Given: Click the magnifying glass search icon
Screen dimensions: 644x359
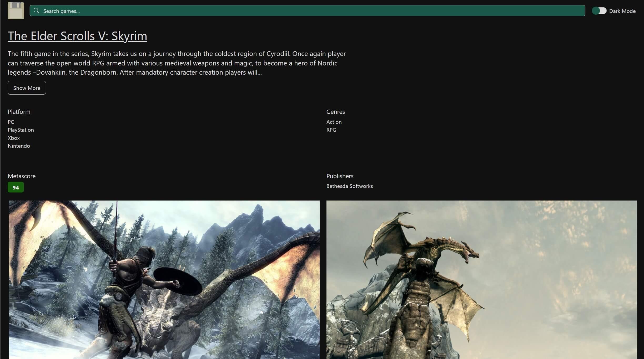Looking at the screenshot, I should point(37,11).
